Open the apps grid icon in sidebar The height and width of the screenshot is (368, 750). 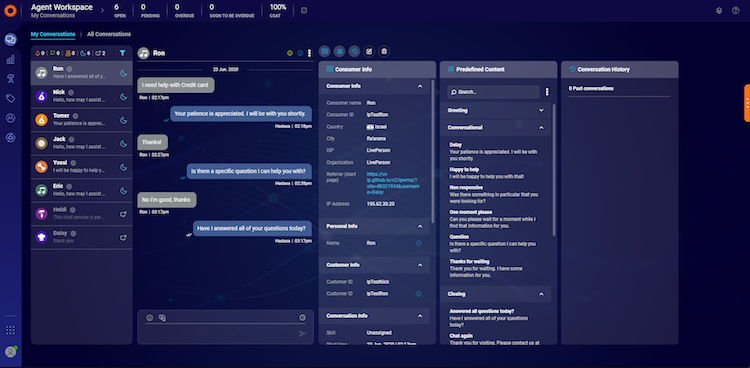click(11, 330)
